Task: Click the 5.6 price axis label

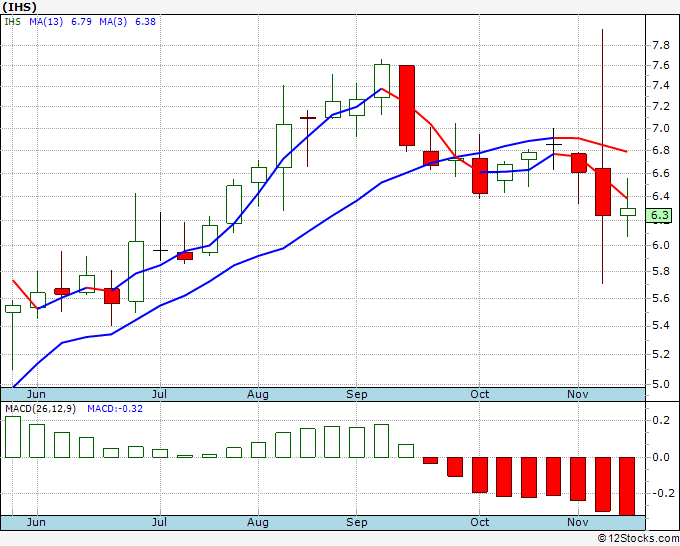Action: pos(660,298)
